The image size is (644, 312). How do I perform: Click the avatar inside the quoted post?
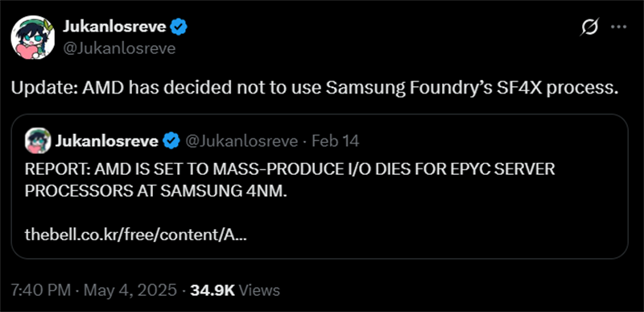[x=38, y=141]
